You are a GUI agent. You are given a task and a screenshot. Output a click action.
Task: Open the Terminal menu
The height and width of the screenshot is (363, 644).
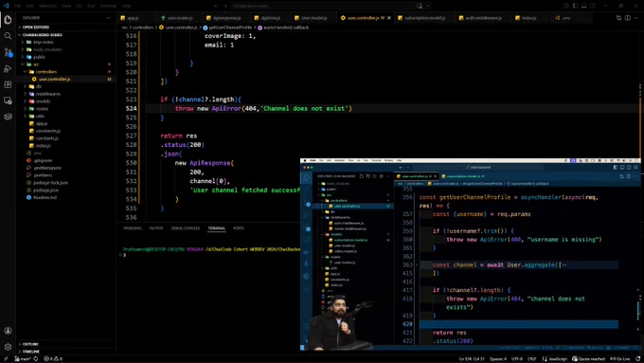click(x=108, y=6)
